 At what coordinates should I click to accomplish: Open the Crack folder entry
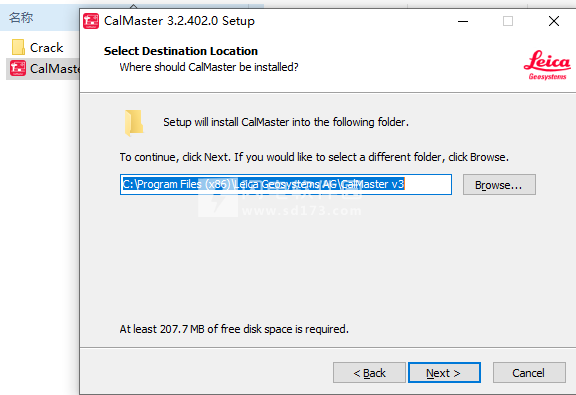point(46,47)
